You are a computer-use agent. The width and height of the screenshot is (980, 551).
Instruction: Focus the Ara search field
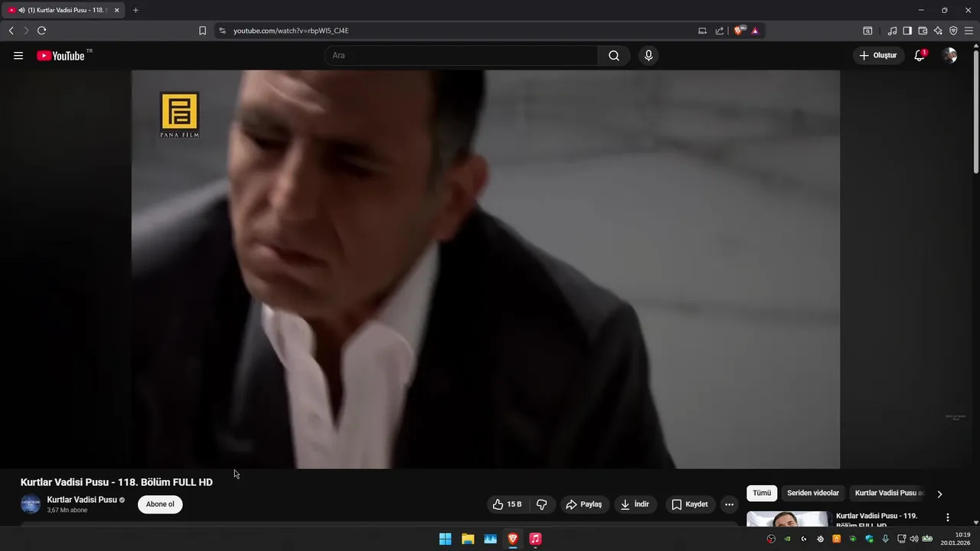pyautogui.click(x=462, y=56)
